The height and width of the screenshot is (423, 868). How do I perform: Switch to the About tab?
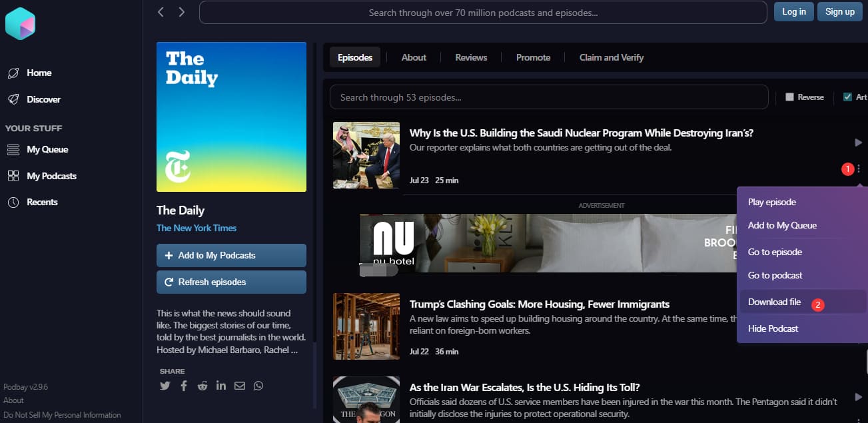(414, 57)
